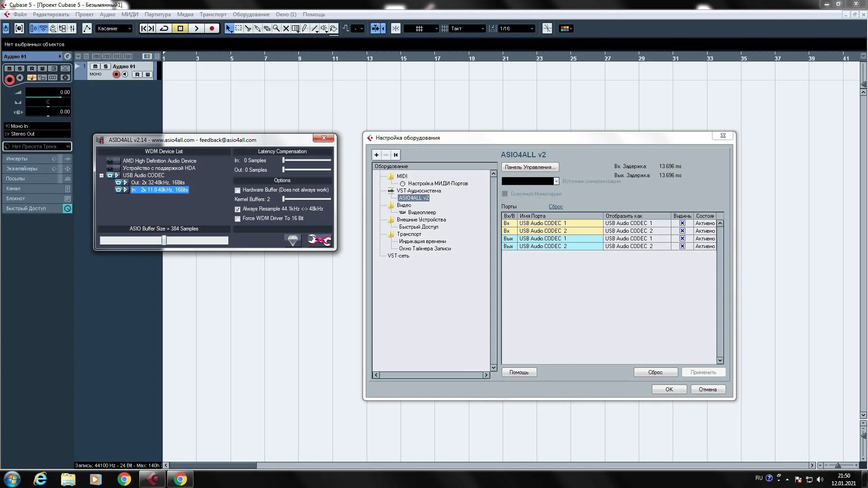Toggle Snap on/off button
Screen dimensions: 868x488
coord(396,28)
